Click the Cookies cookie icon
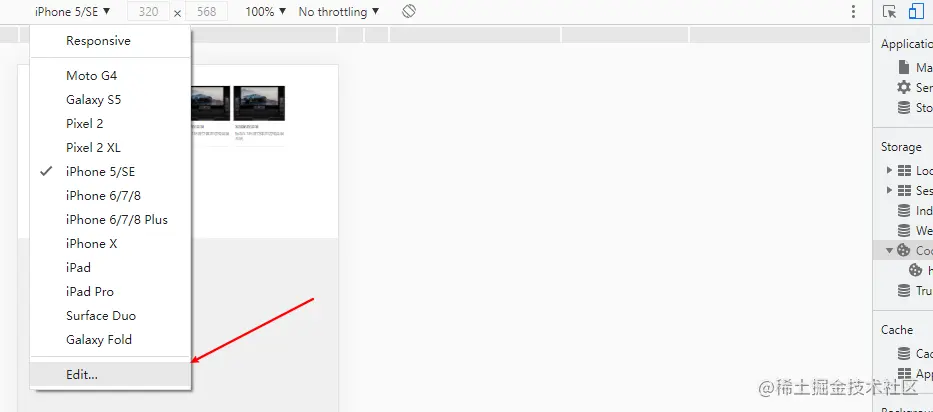 click(x=904, y=250)
